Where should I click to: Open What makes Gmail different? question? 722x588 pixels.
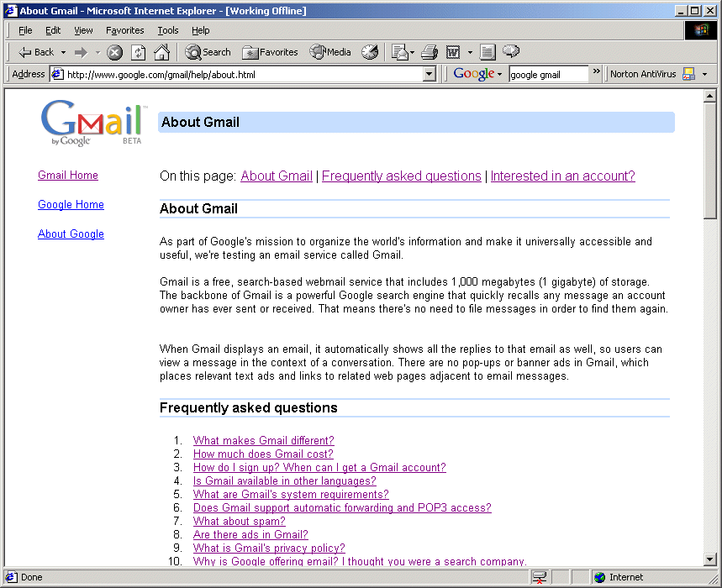pos(263,441)
